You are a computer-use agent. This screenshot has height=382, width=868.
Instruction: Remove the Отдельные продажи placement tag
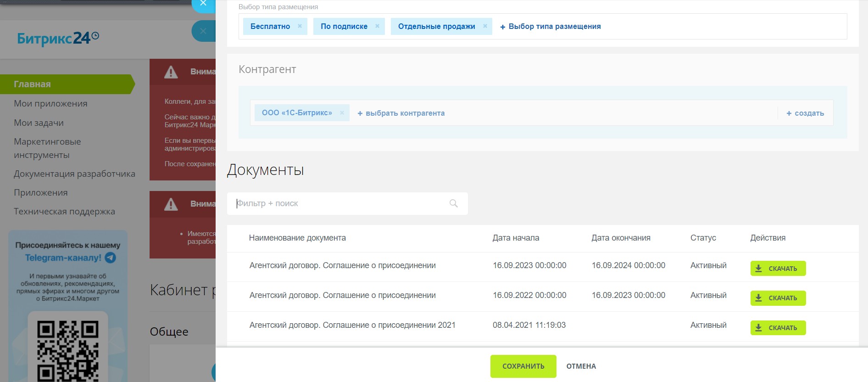click(485, 26)
